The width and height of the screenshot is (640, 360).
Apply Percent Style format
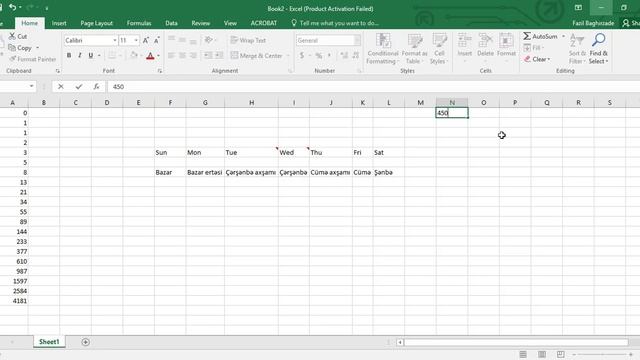(319, 56)
